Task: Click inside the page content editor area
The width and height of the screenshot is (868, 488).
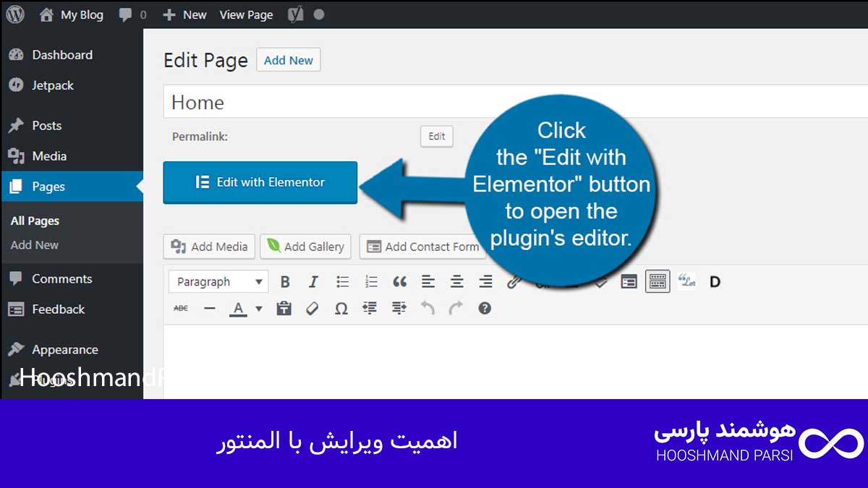Action: tap(516, 361)
